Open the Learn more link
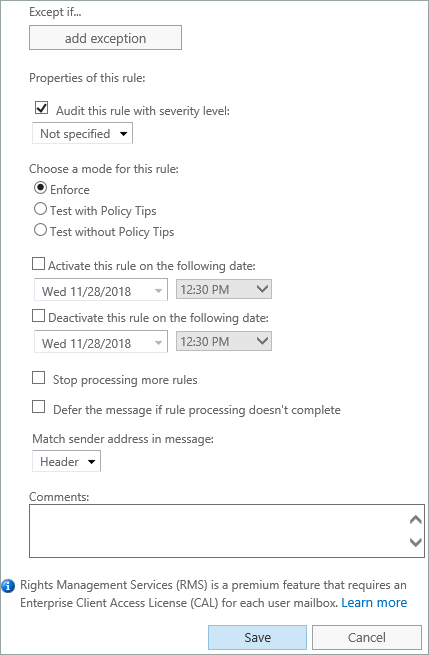This screenshot has height=655, width=429. 374,603
